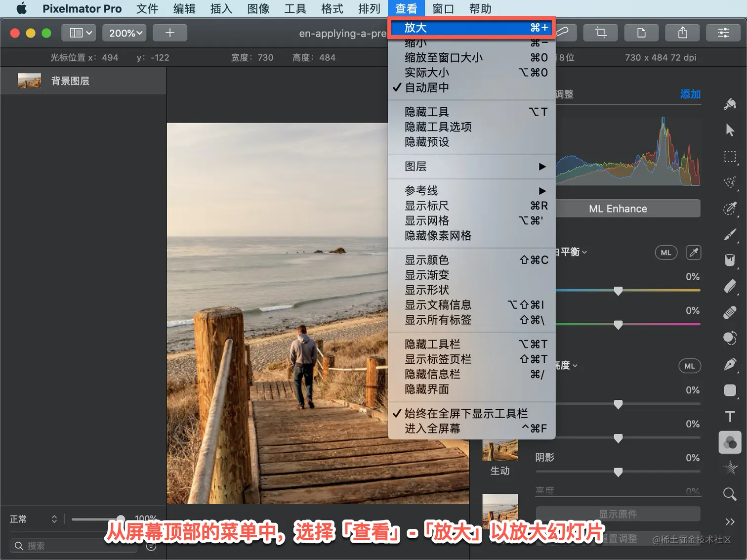This screenshot has height=560, width=747.
Task: Click the plus add button in the toolbar
Action: [170, 33]
